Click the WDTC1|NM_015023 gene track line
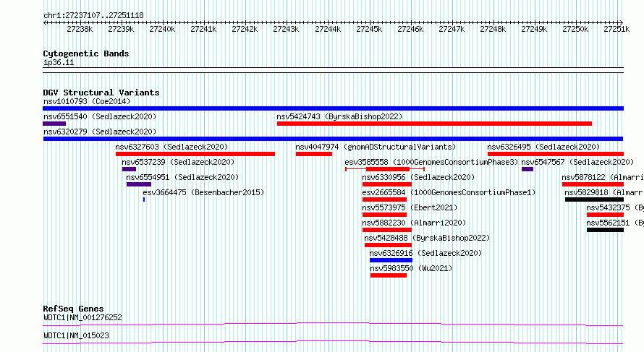 pyautogui.click(x=333, y=342)
